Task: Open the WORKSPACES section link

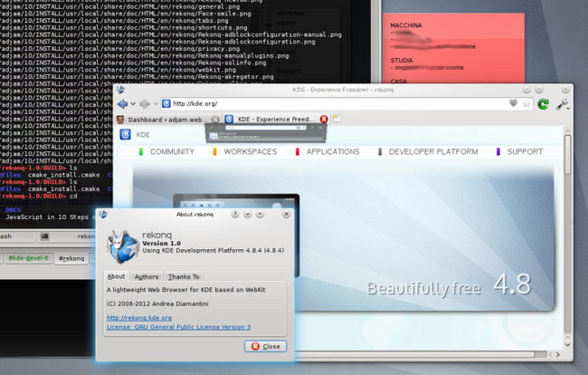Action: [x=250, y=151]
